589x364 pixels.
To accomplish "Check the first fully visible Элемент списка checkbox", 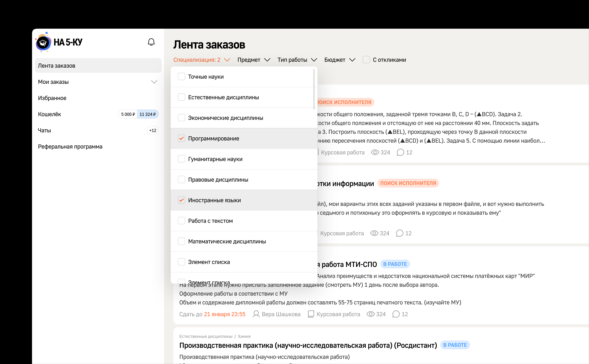I will pyautogui.click(x=181, y=262).
